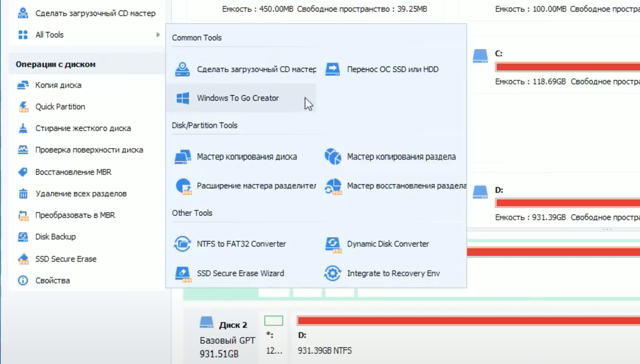Viewport: 640px width, 364px height.
Task: Click Преобразовать в MBR operation
Action: click(x=75, y=215)
